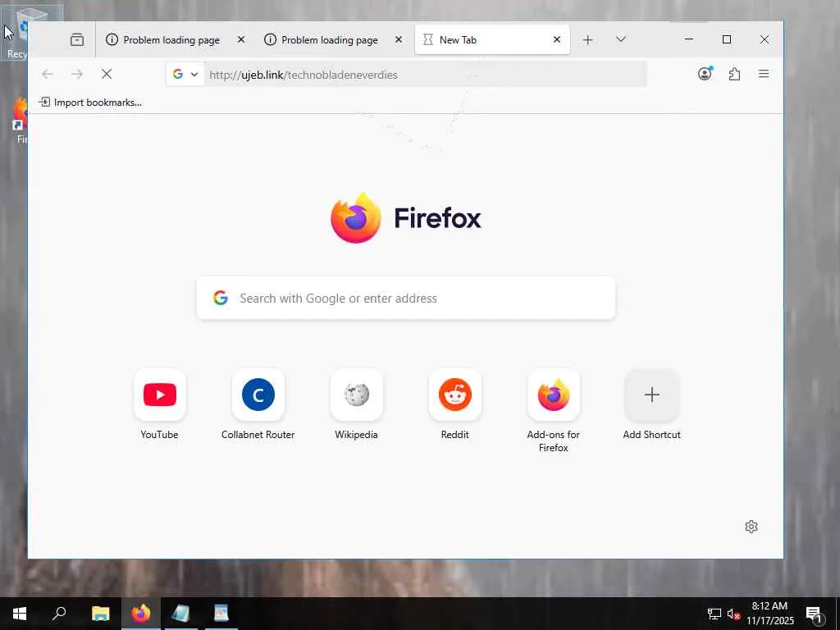Open a new tab with plus button
This screenshot has height=630, width=840.
click(x=587, y=39)
